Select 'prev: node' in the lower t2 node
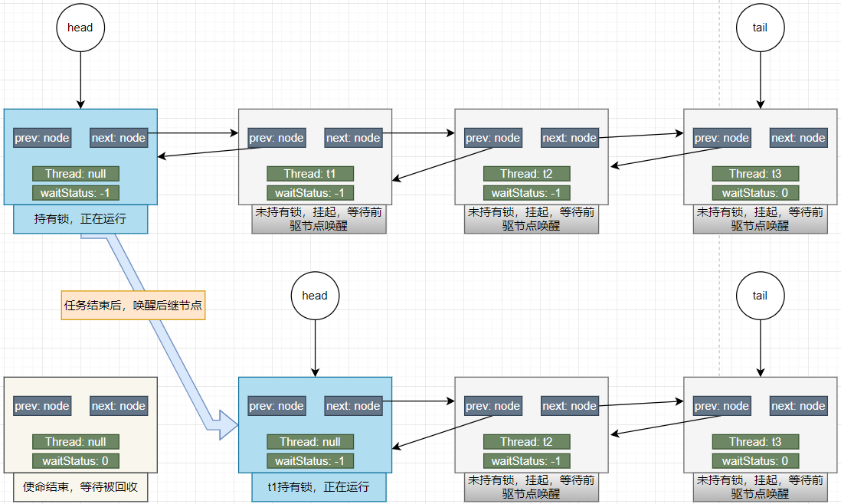841x504 pixels. (x=493, y=406)
